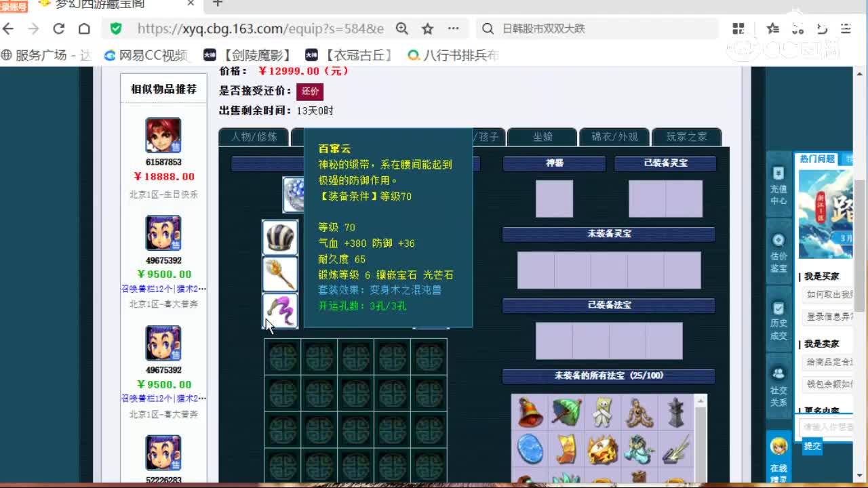Click the 已装备灵宝 section header

(x=665, y=163)
